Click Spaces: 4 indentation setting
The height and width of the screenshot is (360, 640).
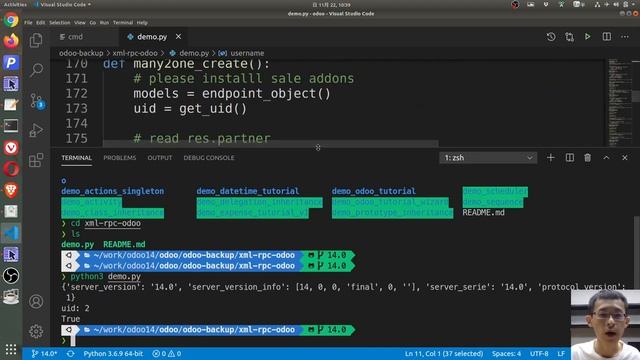click(506, 353)
